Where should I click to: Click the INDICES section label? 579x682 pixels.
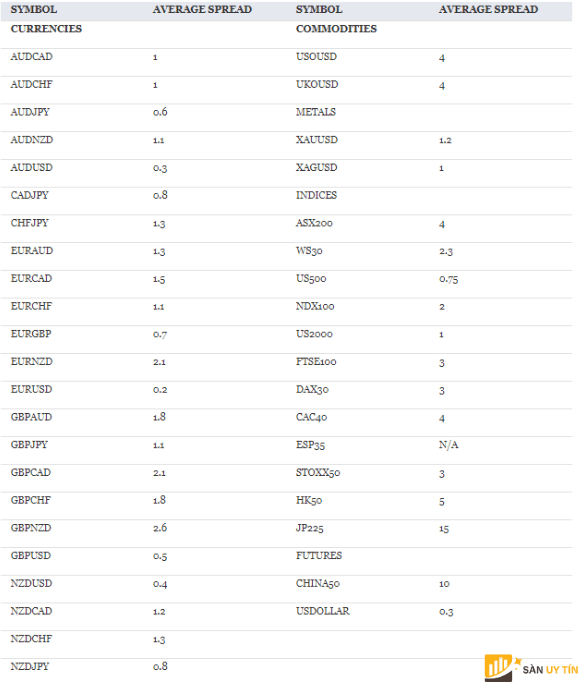316,195
